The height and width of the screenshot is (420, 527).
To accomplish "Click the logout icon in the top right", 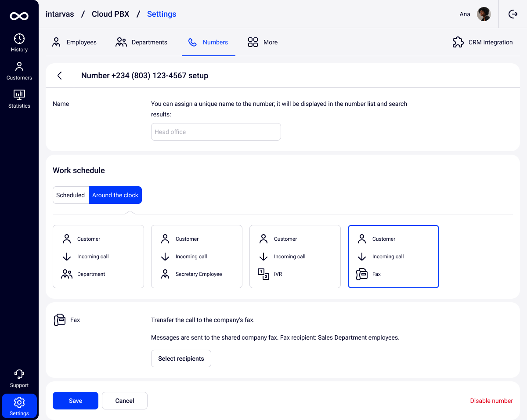I will tap(513, 14).
